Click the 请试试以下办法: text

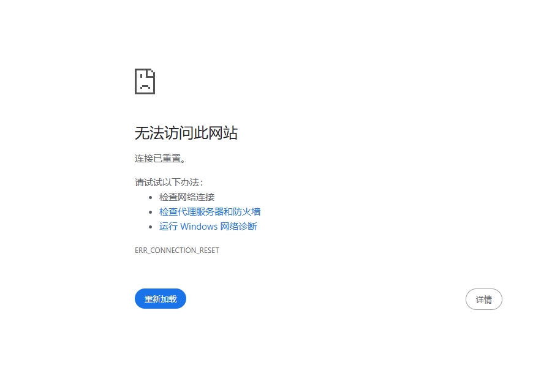(x=168, y=183)
